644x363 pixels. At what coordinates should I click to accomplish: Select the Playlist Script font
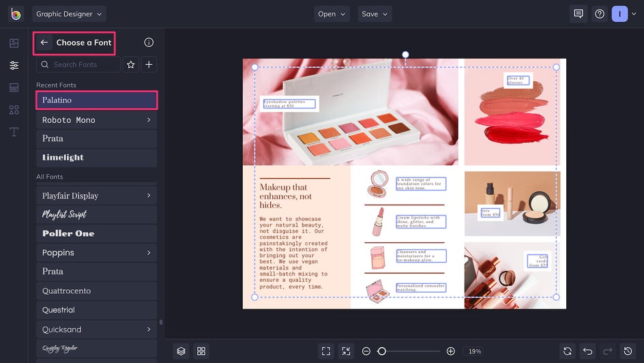pos(96,214)
